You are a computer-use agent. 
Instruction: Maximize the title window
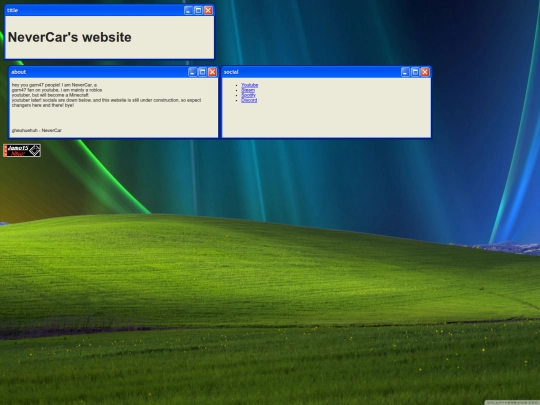198,10
